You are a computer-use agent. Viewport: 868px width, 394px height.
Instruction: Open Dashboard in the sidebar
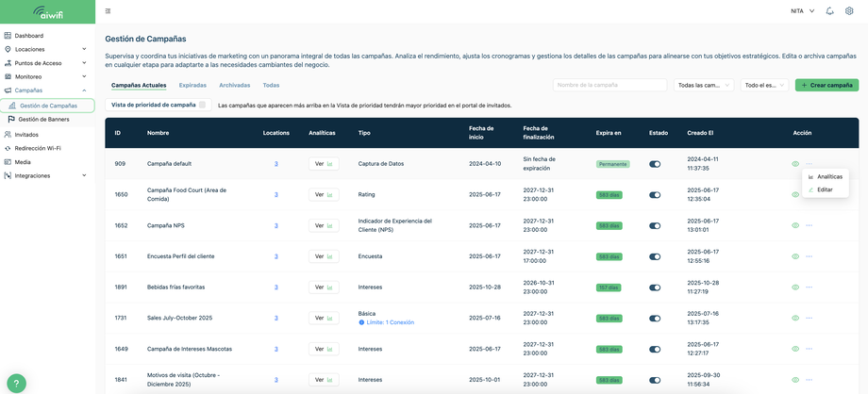click(x=29, y=36)
